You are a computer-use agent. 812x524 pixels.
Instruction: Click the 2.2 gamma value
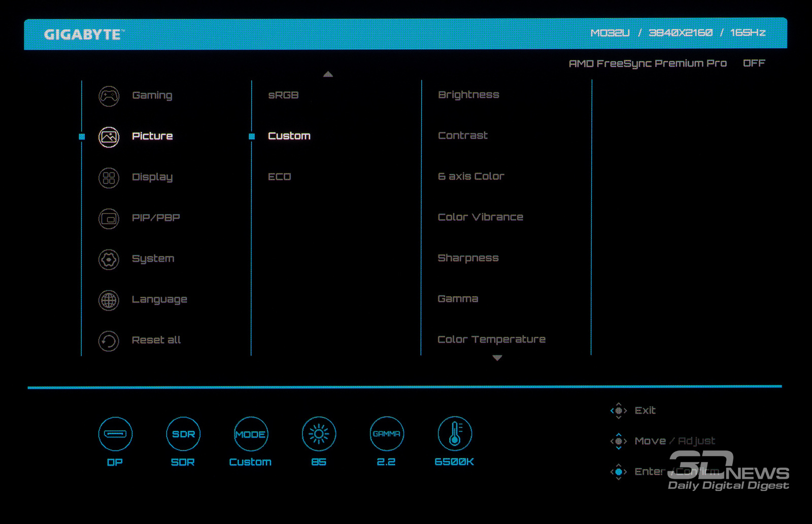[386, 462]
